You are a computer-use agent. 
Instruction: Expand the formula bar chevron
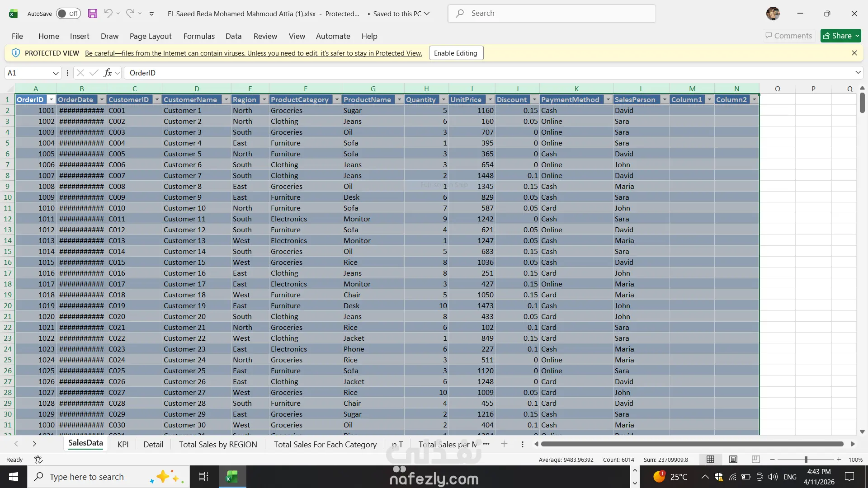[858, 73]
